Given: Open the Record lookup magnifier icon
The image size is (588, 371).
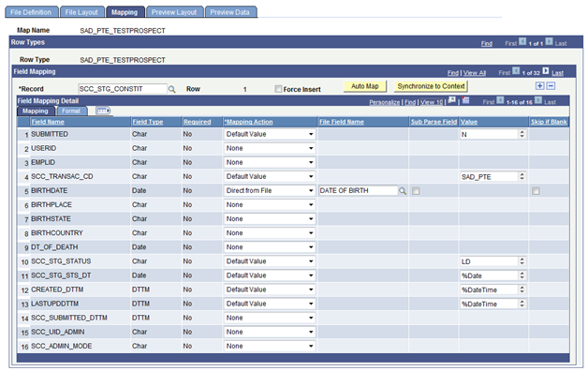Looking at the screenshot, I should [171, 89].
